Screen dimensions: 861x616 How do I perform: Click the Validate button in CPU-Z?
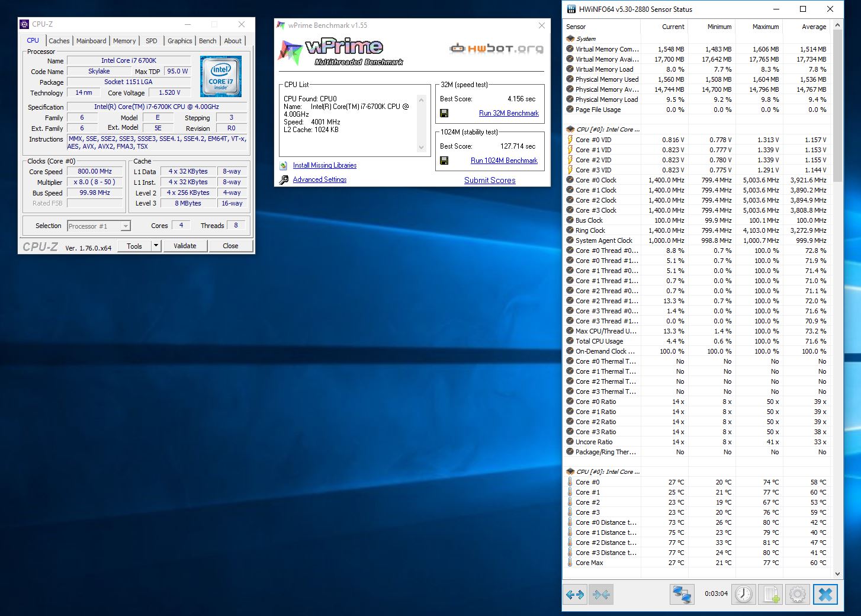pyautogui.click(x=185, y=246)
